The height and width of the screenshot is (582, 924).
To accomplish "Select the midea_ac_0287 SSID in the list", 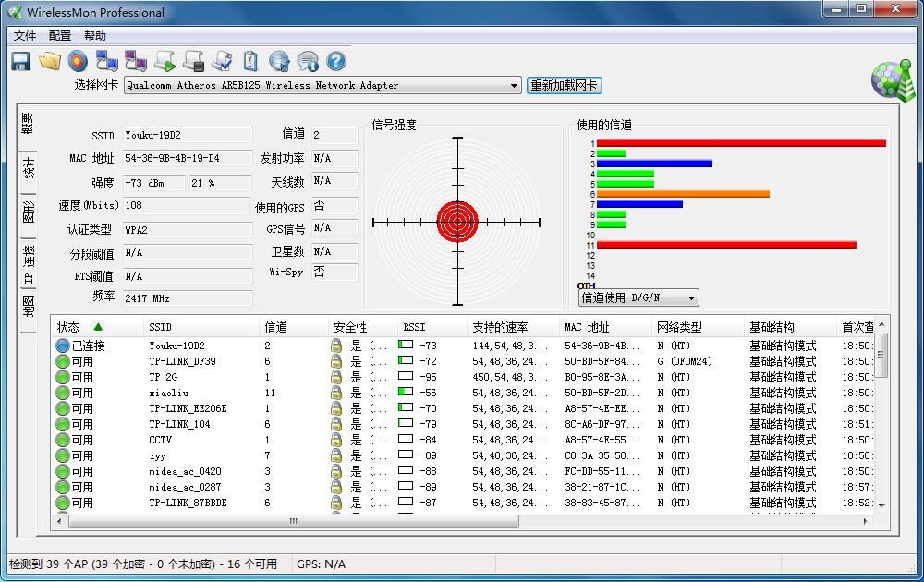I will pyautogui.click(x=185, y=487).
